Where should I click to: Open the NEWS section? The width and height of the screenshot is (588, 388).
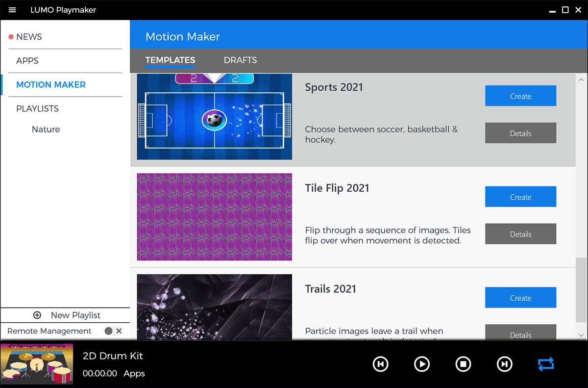tap(29, 37)
